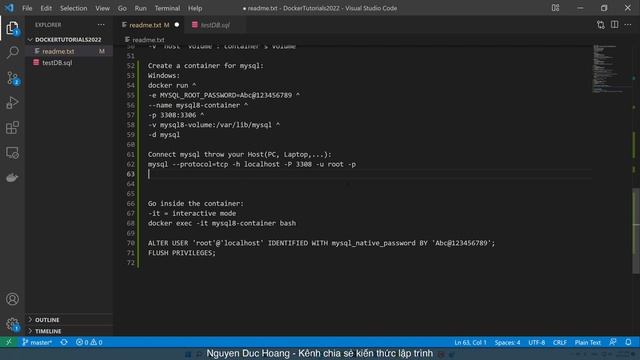
Task: Open notifications bell in status bar
Action: coord(628,342)
